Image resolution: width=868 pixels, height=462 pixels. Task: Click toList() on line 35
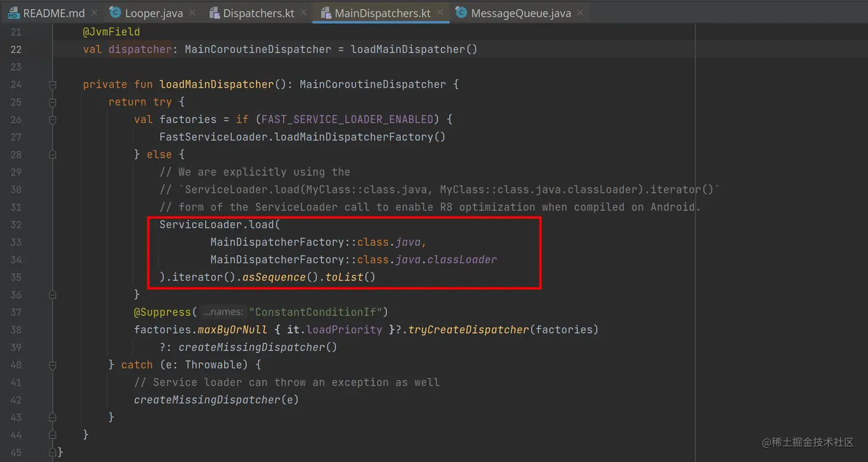[x=350, y=277]
